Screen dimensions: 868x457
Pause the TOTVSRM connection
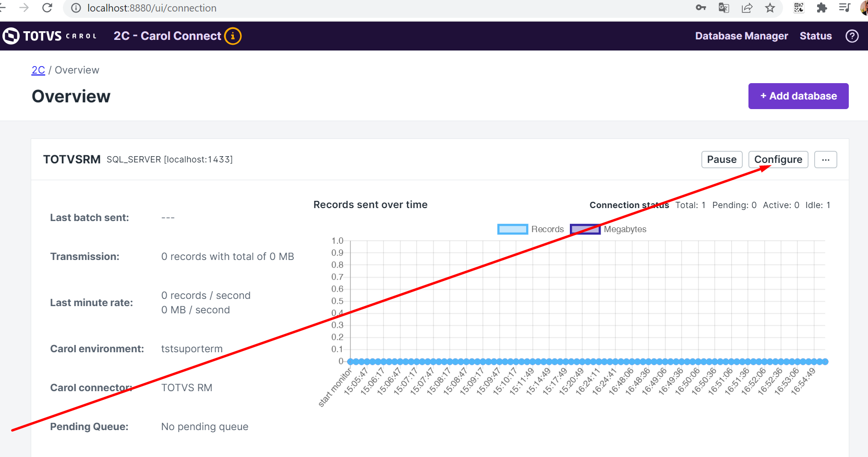coord(722,160)
